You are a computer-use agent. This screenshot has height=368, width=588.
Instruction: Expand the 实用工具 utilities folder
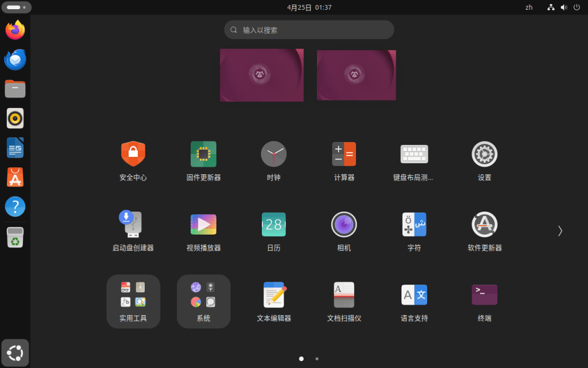(x=133, y=301)
